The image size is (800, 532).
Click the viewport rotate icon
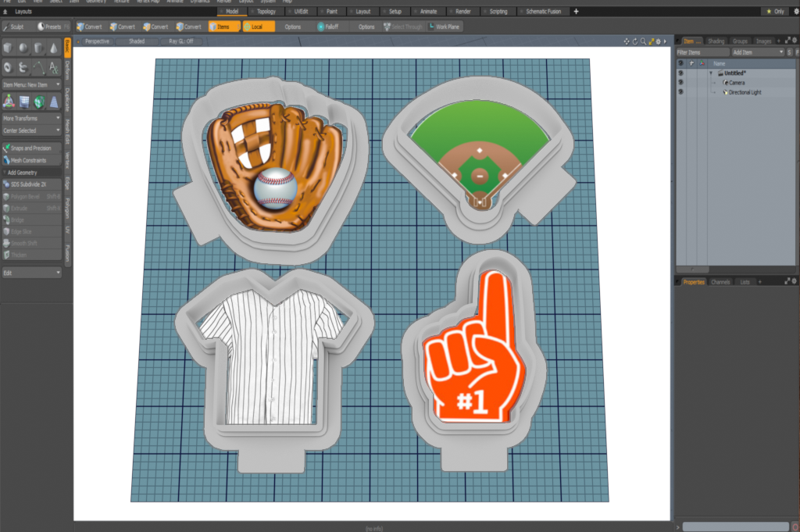634,41
